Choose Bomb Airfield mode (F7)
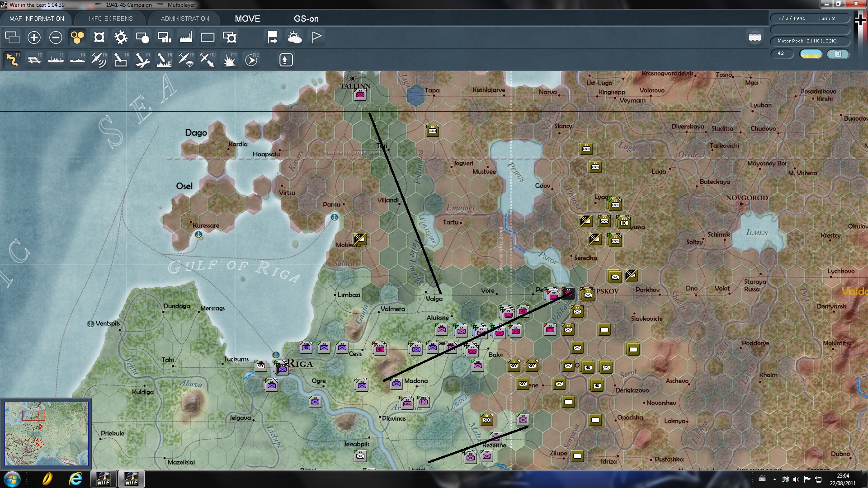868x488 pixels. point(142,60)
